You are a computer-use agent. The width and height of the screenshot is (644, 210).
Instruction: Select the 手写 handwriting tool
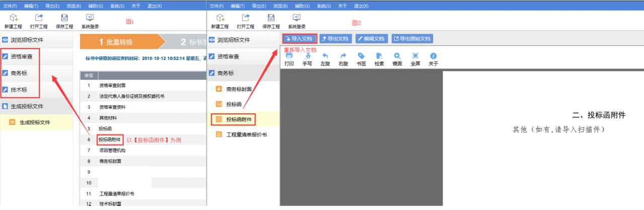pos(307,59)
